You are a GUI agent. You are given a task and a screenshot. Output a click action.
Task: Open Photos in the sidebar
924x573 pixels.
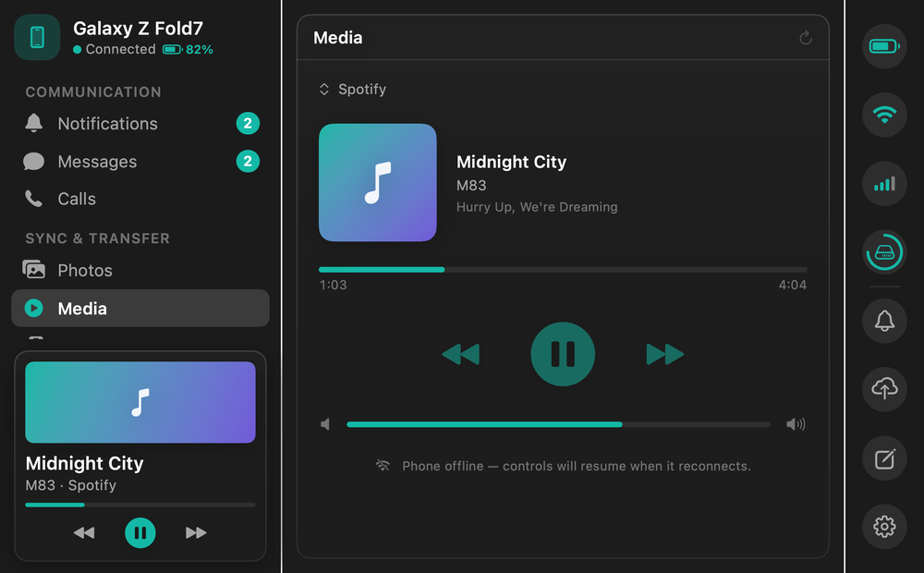pyautogui.click(x=140, y=270)
